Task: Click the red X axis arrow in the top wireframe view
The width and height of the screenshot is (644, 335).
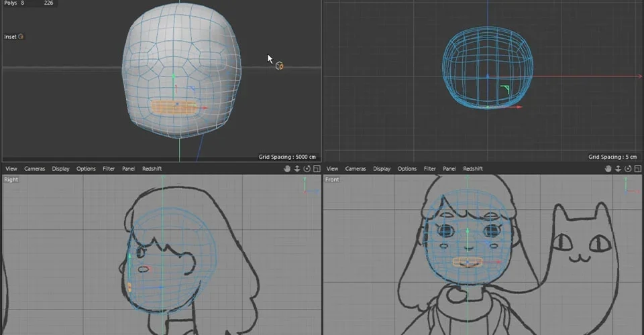Action: (519, 107)
